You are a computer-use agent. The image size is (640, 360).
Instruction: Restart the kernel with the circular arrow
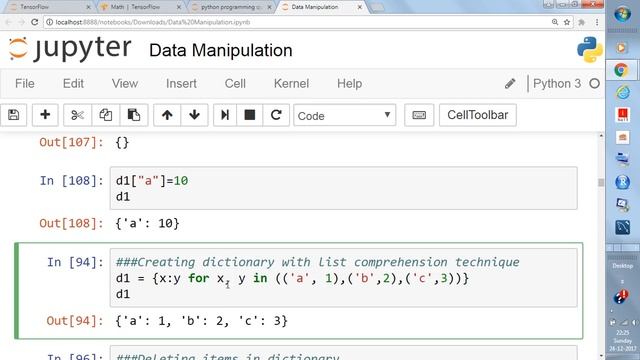pos(276,115)
